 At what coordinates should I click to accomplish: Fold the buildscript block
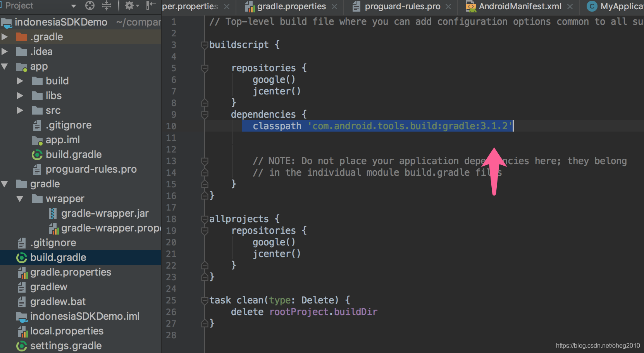pyautogui.click(x=205, y=45)
